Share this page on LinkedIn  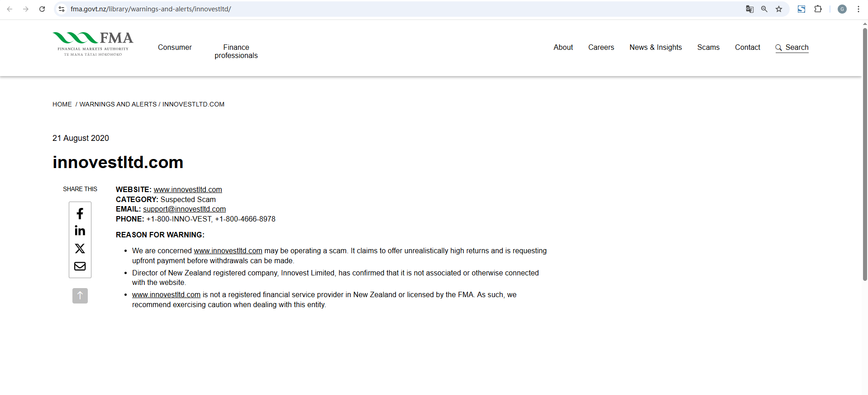(x=80, y=231)
